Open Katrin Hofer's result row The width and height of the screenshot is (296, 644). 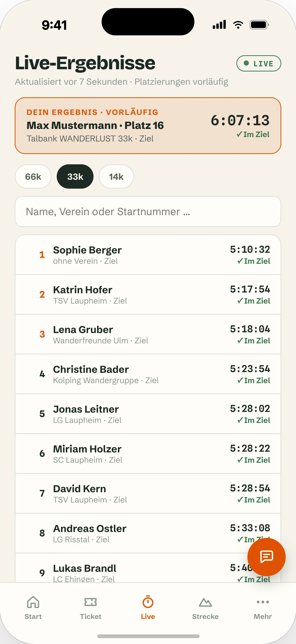tap(148, 294)
